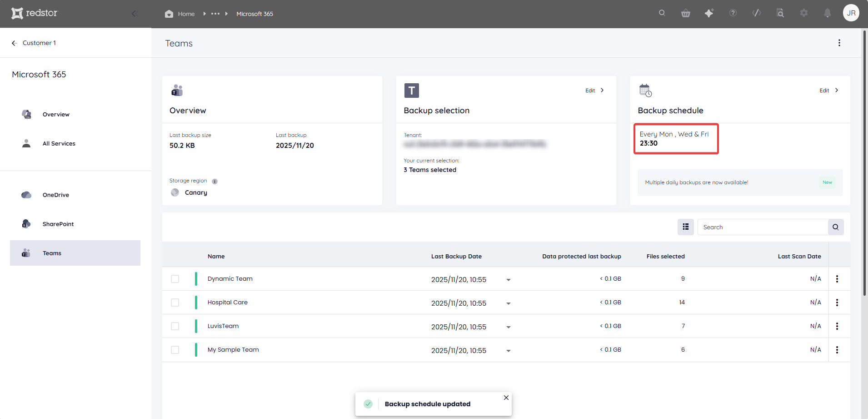Image resolution: width=868 pixels, height=419 pixels.
Task: Click Canary storage region value
Action: coord(196,192)
